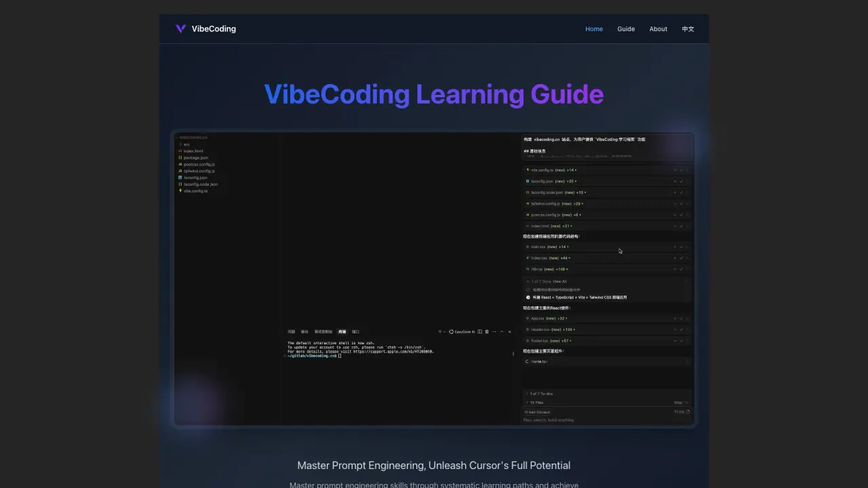Switch to the 终端 terminal tab

point(342,332)
